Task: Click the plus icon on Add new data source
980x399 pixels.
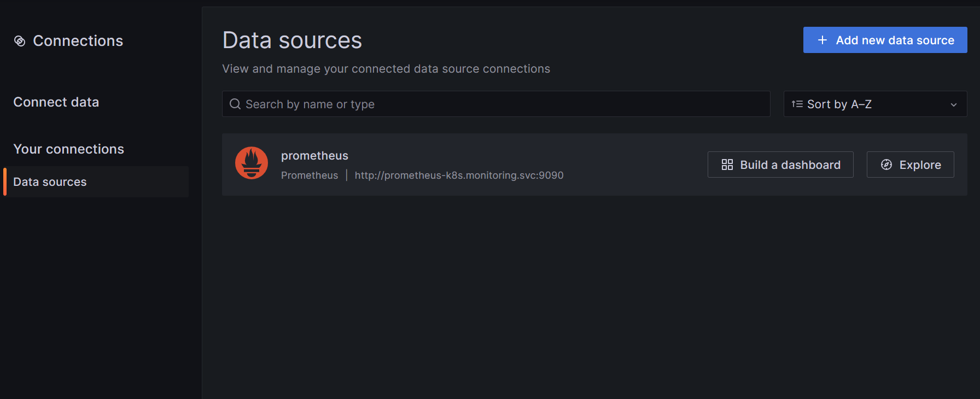Action: [822, 40]
